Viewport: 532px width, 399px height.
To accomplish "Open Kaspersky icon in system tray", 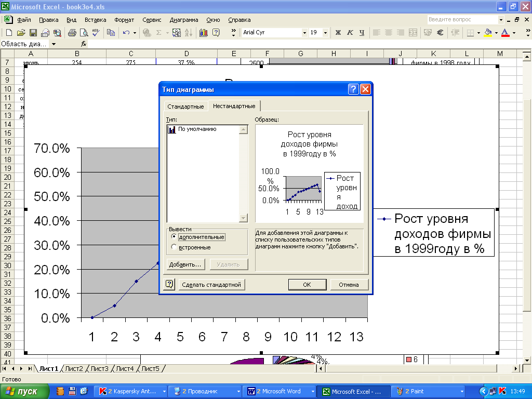I will (503, 391).
